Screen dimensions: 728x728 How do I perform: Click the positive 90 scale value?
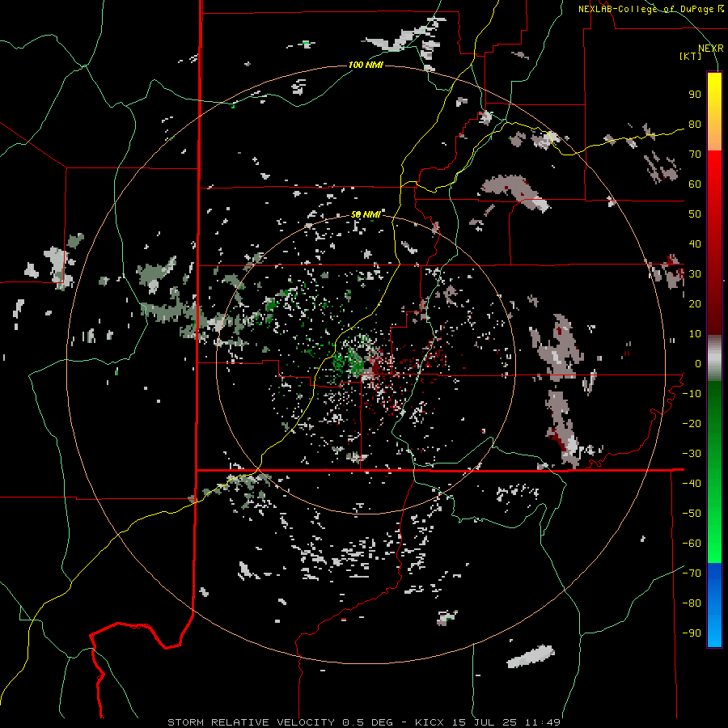tap(695, 95)
